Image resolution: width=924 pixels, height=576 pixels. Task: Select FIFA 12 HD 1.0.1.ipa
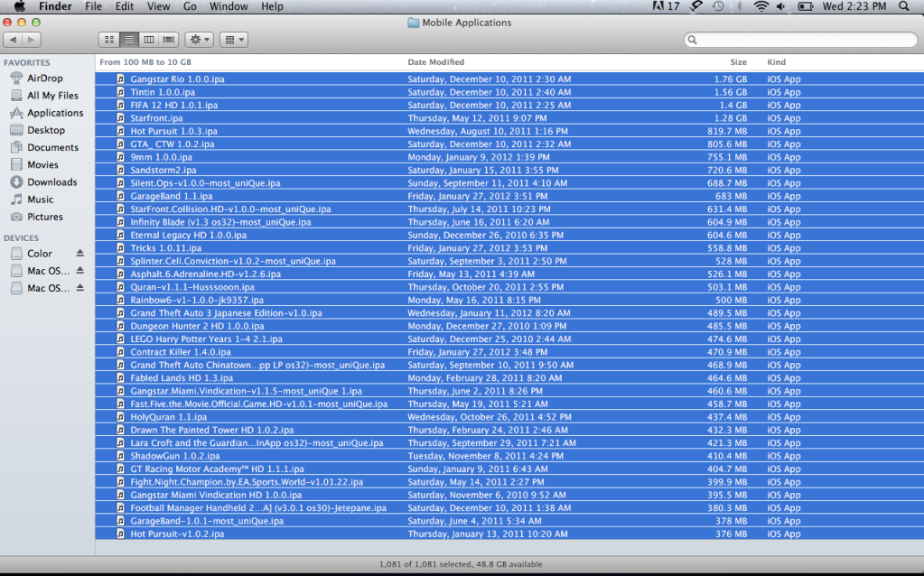click(x=509, y=105)
